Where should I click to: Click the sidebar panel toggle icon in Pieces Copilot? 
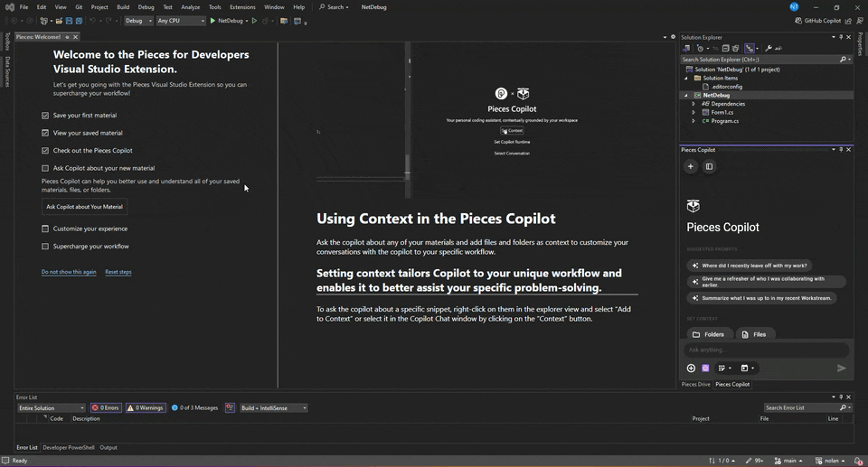pyautogui.click(x=709, y=166)
